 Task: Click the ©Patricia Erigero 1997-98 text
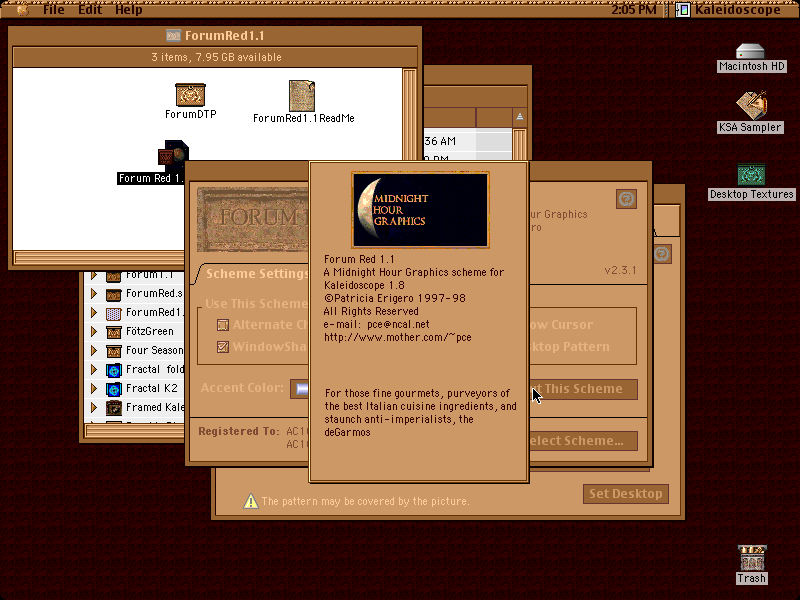(394, 298)
